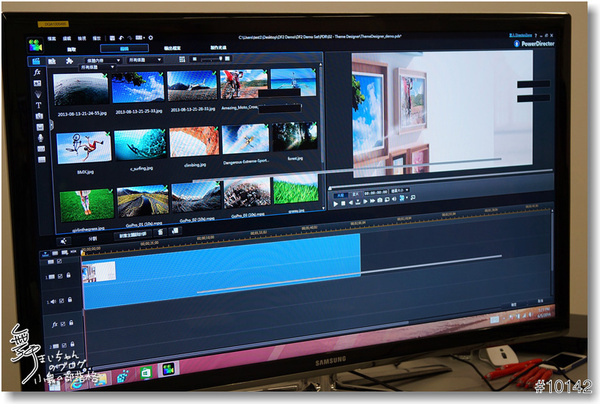Click the undock preview window icon
This screenshot has height=404, width=600.
pos(413,197)
